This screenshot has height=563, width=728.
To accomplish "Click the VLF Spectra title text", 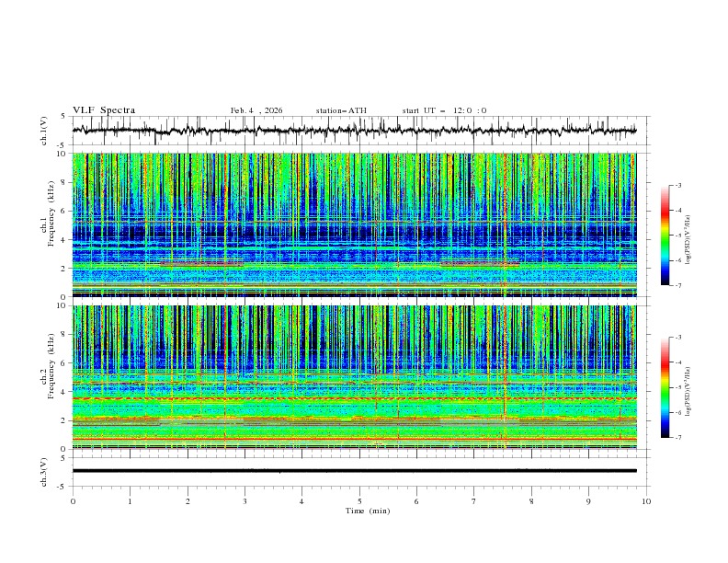I will coord(104,110).
